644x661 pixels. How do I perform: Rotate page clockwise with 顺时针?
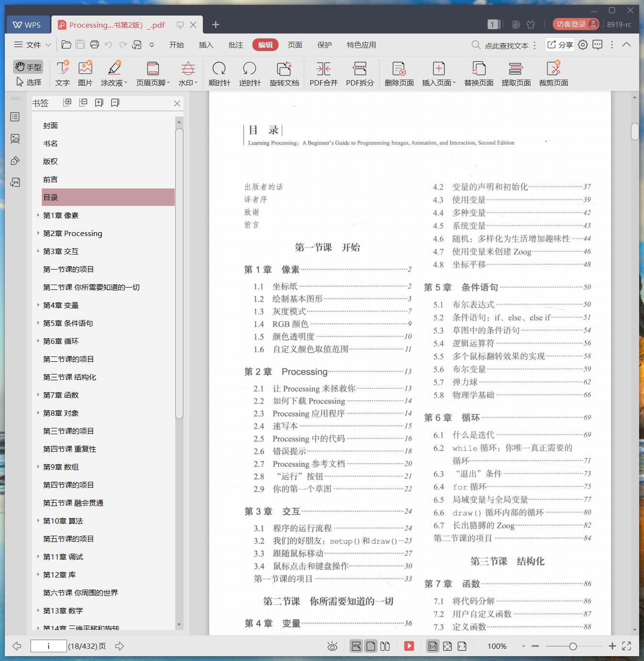point(219,73)
